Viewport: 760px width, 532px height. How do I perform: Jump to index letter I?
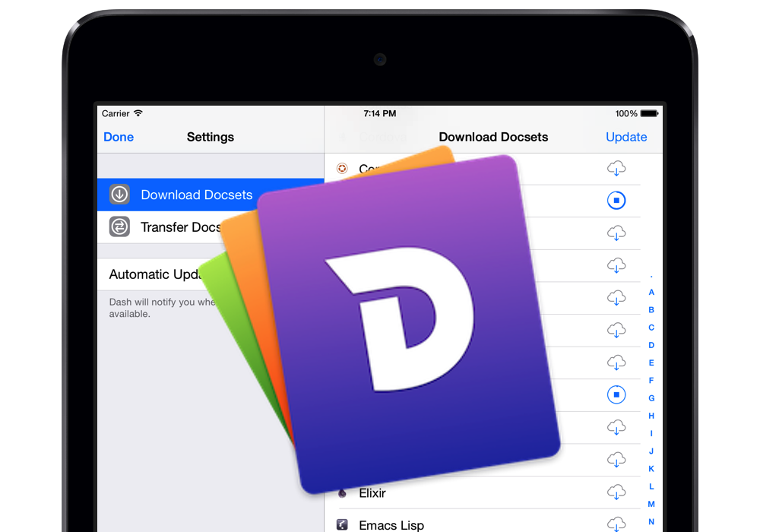pos(651,434)
